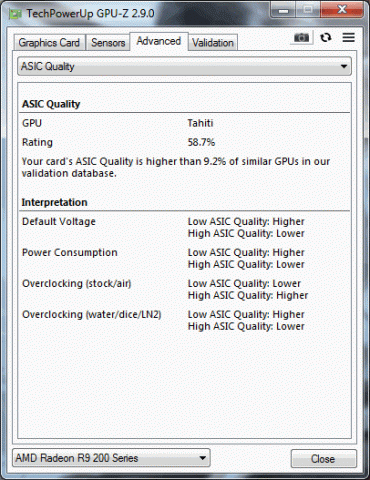
Task: Close window with red X button
Action: coord(342,10)
